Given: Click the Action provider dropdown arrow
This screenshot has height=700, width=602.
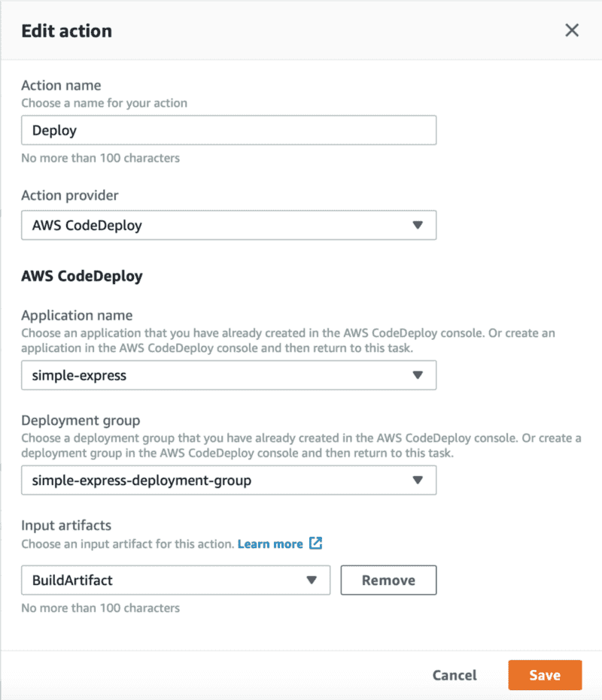Looking at the screenshot, I should (418, 225).
